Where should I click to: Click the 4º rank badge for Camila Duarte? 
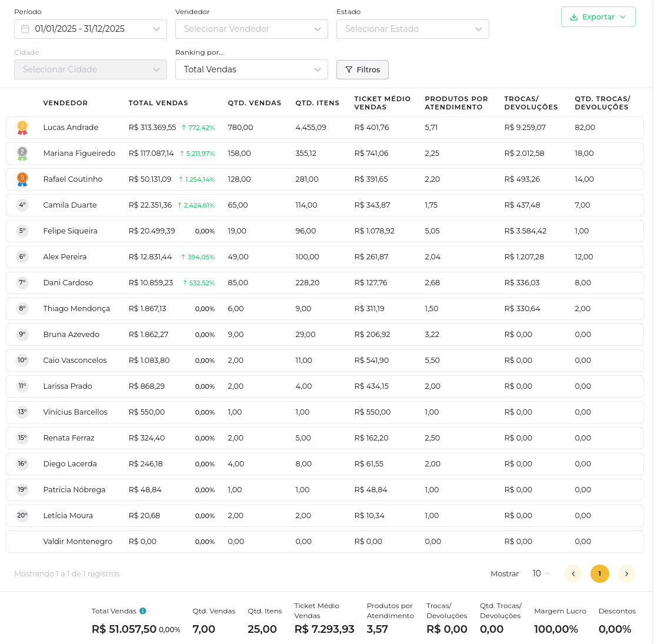point(22,205)
